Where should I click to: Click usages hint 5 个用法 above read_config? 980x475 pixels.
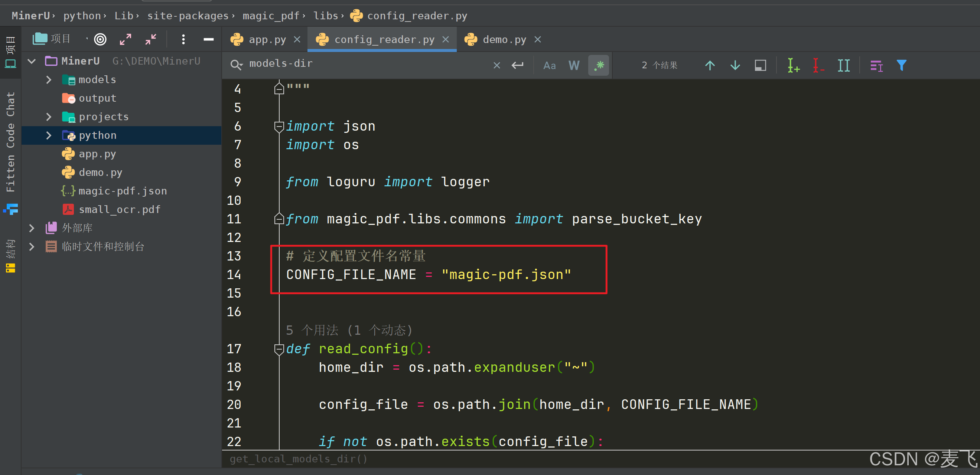coord(349,330)
